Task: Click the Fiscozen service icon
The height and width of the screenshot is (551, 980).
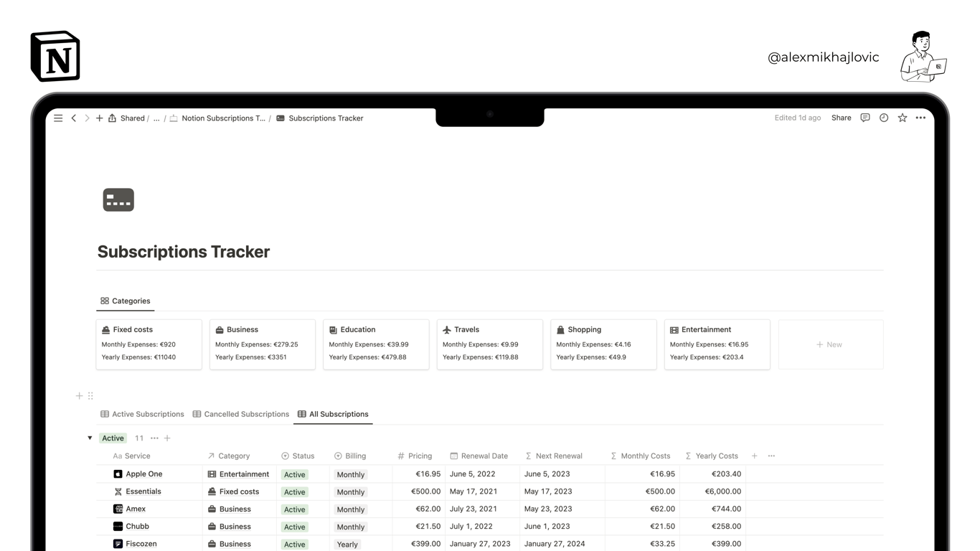Action: pyautogui.click(x=118, y=544)
